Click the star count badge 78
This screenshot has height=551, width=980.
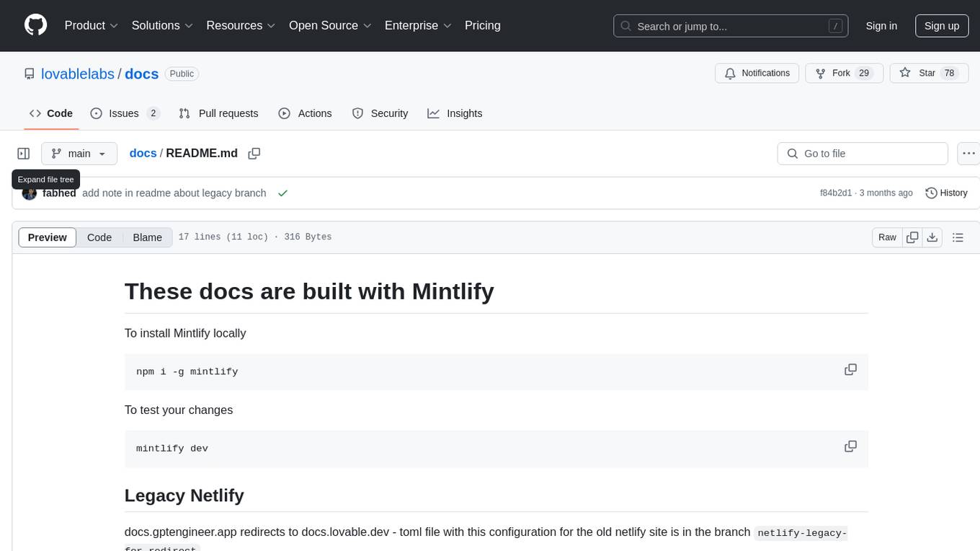tap(949, 73)
